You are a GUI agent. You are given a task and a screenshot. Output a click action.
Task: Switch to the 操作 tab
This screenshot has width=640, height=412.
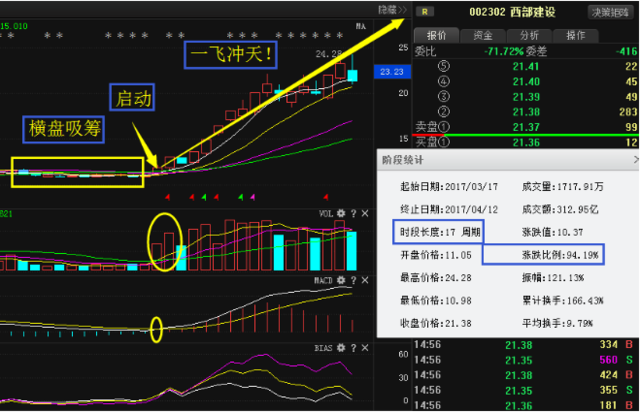[576, 36]
